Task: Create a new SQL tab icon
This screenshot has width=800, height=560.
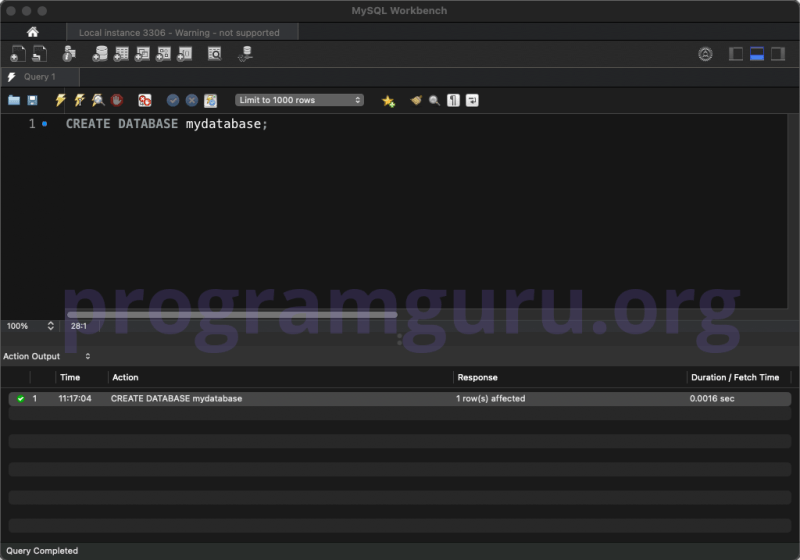Action: [x=18, y=54]
